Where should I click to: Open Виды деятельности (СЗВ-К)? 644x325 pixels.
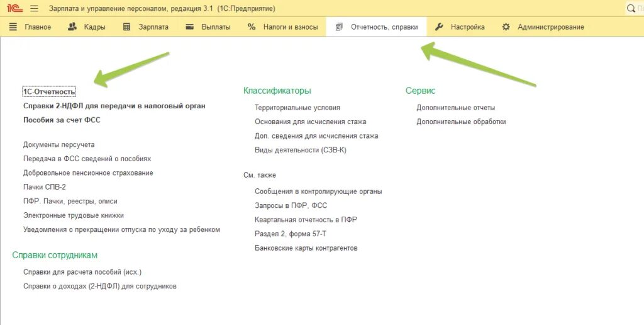(x=301, y=150)
